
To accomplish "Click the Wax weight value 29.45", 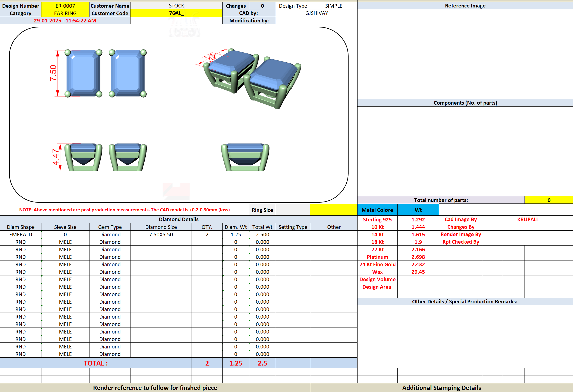I will 418,272.
